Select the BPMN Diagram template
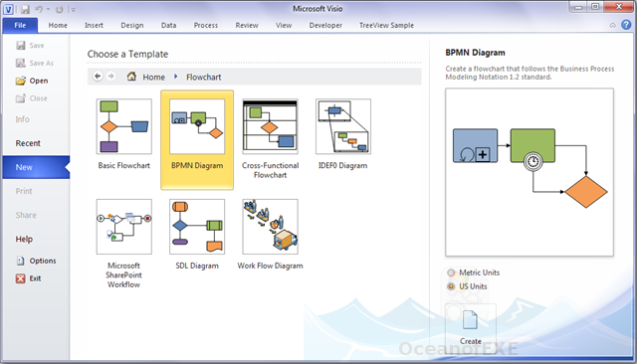 [x=197, y=139]
